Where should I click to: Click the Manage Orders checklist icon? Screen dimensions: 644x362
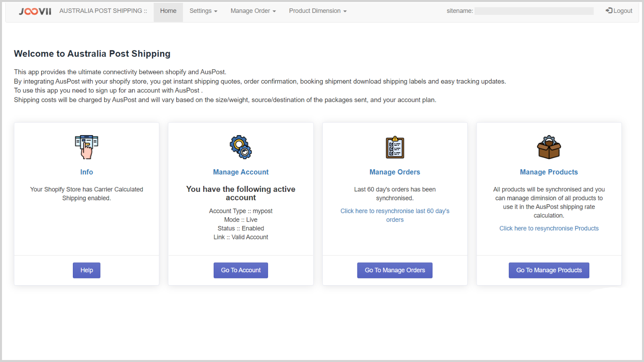pyautogui.click(x=395, y=147)
